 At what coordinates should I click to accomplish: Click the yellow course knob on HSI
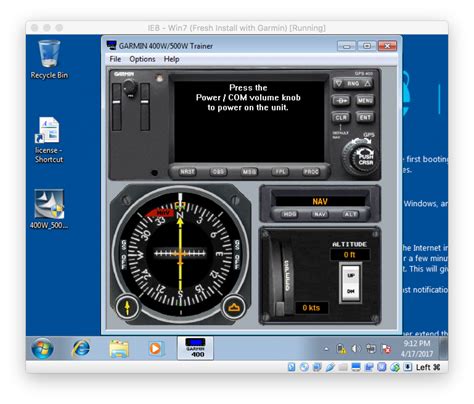(127, 307)
